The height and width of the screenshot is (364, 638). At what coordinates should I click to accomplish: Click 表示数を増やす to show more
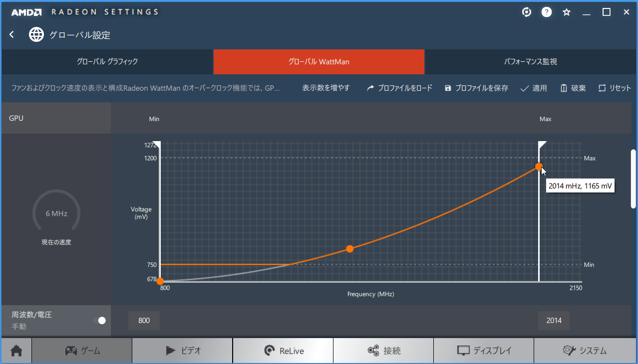coord(326,88)
